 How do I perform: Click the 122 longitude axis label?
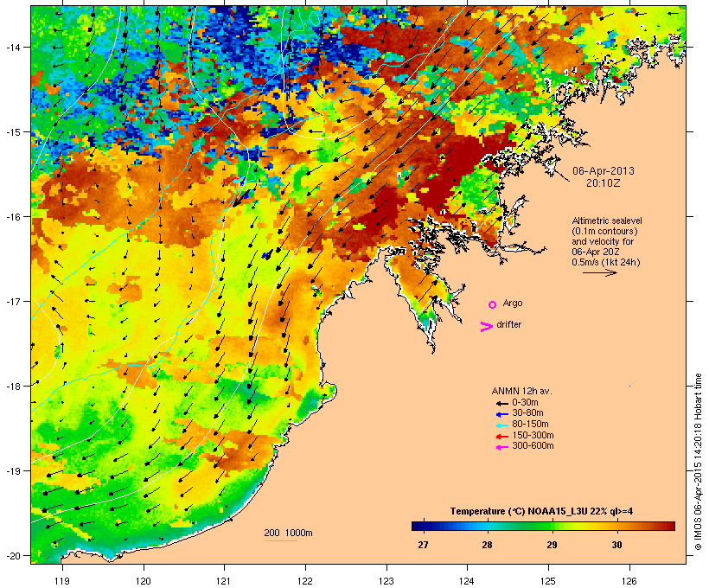point(305,581)
